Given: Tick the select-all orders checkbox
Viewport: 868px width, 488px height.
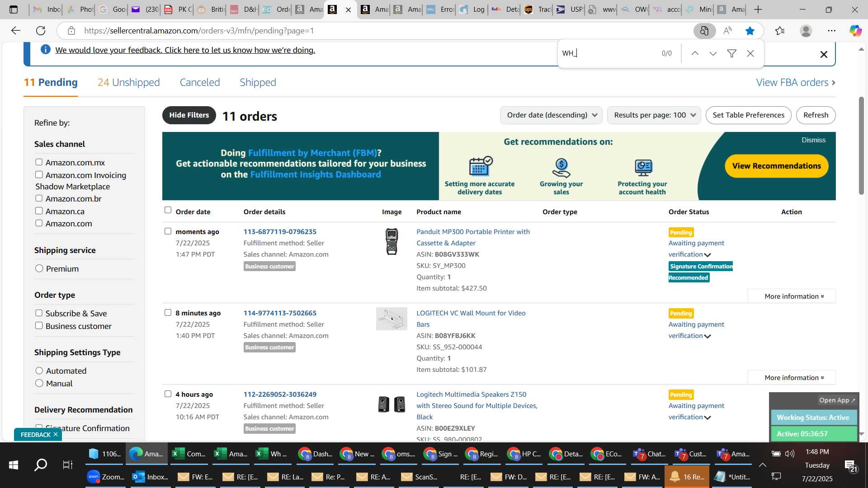Looking at the screenshot, I should (x=168, y=210).
